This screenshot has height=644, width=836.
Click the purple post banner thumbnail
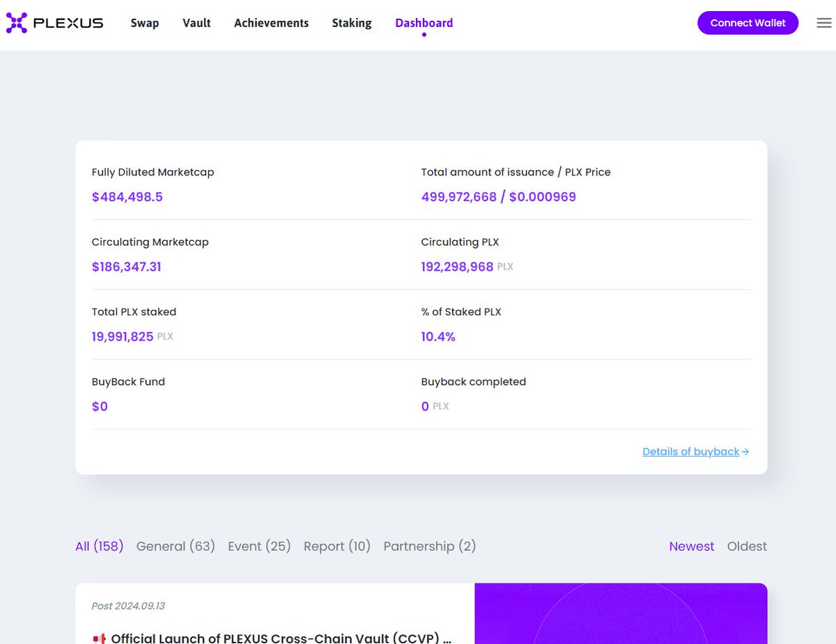tap(621, 613)
